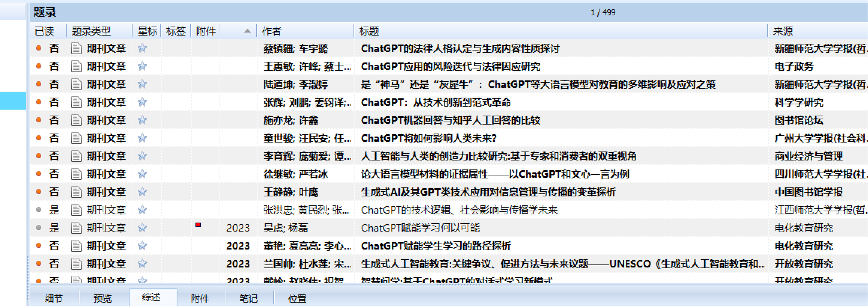Click the ascending sort arrow in the year column header

247,31
